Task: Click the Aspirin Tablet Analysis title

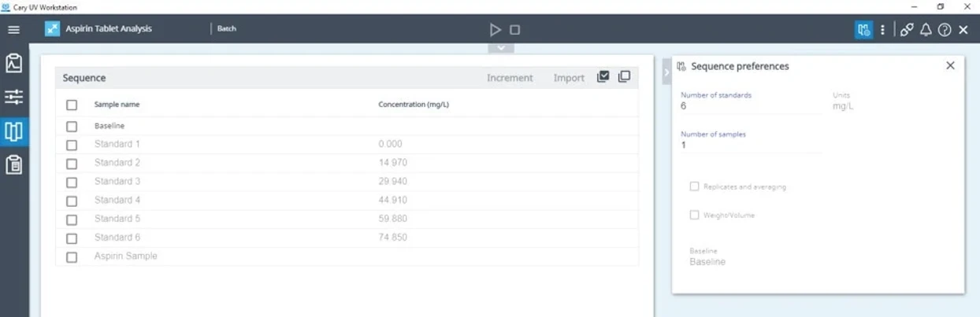Action: [x=109, y=29]
